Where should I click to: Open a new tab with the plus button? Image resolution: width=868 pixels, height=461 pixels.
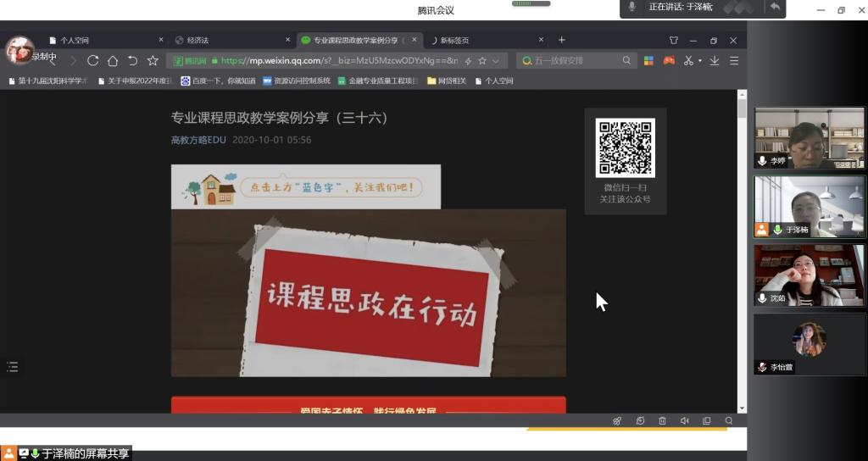[x=561, y=40]
